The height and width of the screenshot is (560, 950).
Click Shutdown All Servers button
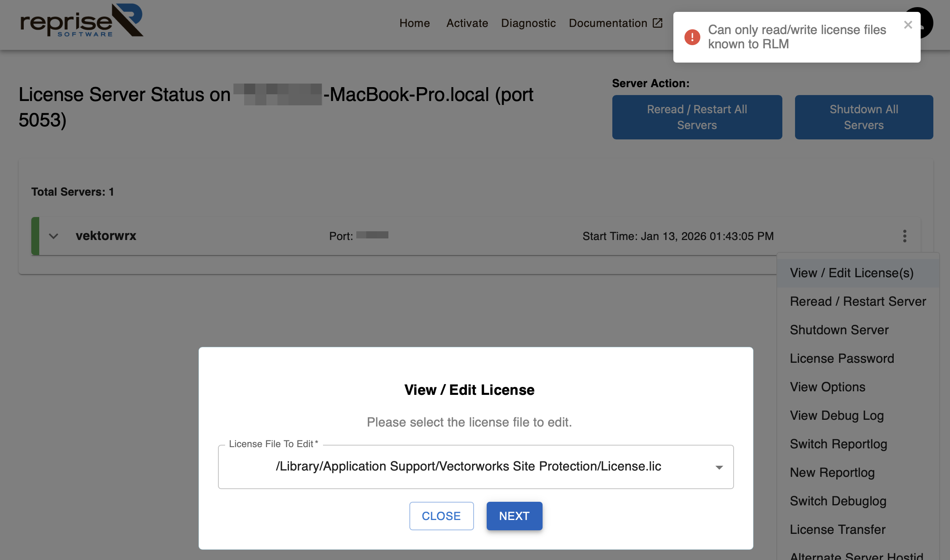(x=864, y=117)
